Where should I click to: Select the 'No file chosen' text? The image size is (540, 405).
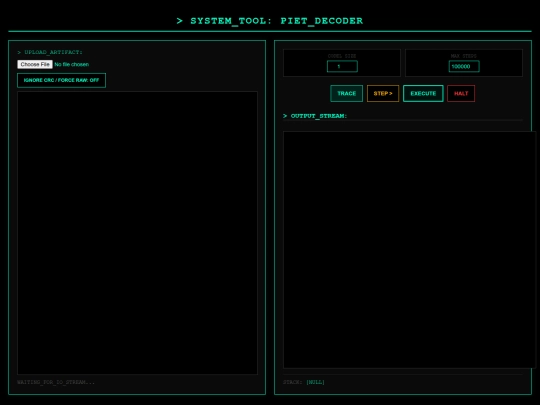pos(72,64)
